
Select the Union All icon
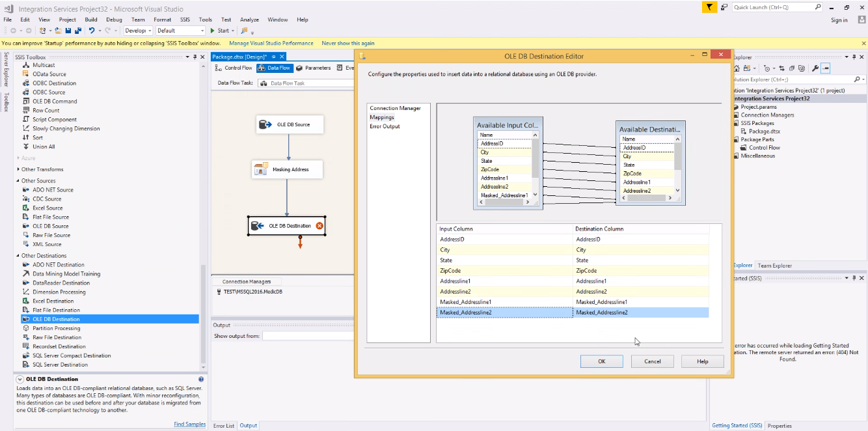pyautogui.click(x=26, y=147)
